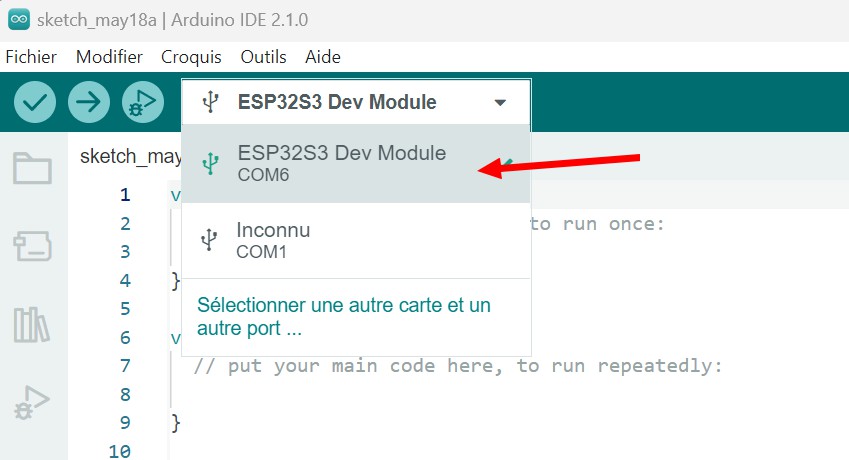Click line number 1 in gutter

click(x=125, y=194)
